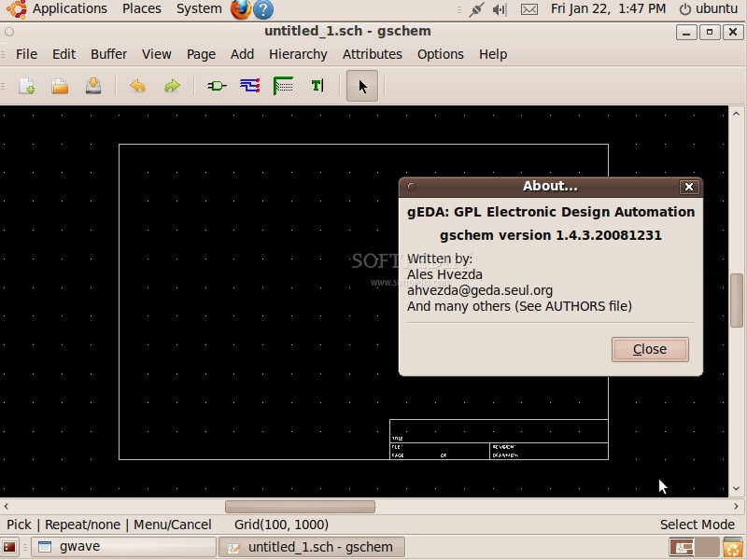747x560 pixels.
Task: Select the Add bus tool icon
Action: click(284, 86)
